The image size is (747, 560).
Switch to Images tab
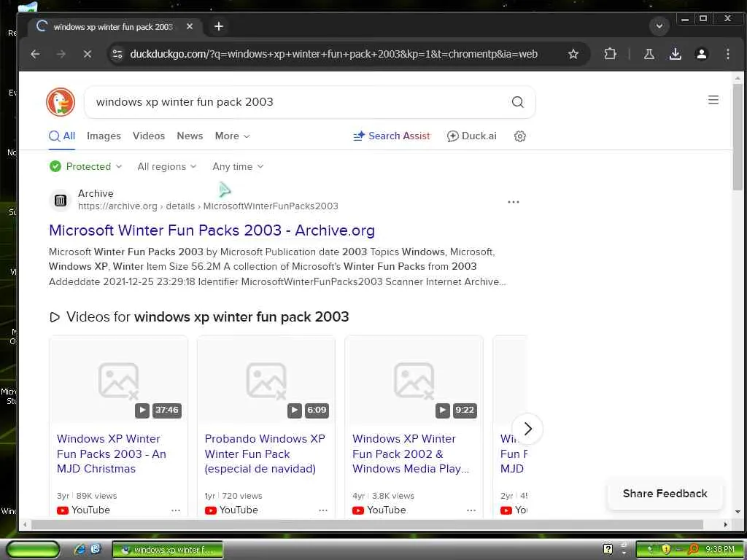pyautogui.click(x=104, y=136)
